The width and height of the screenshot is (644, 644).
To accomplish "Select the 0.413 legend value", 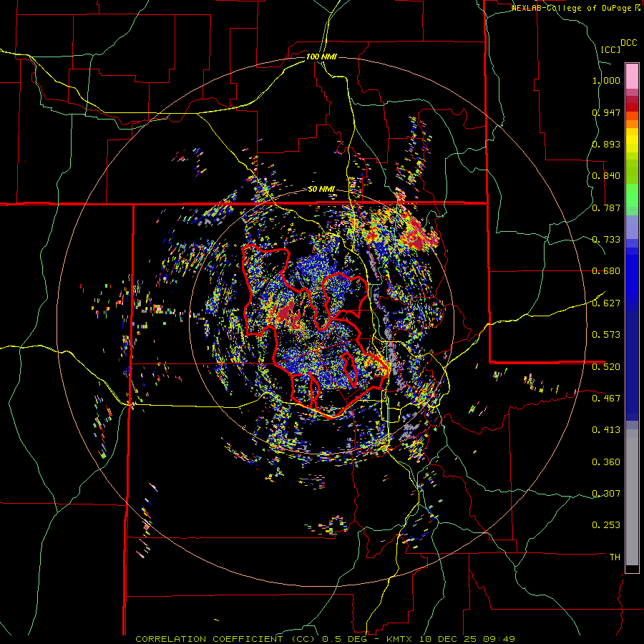I will point(606,430).
